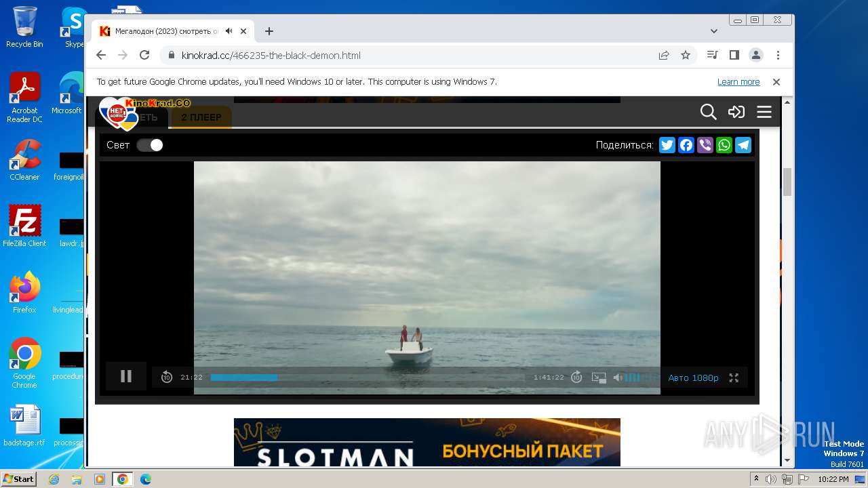Open the Slotman advertisement banner
This screenshot has height=488, width=868.
[x=427, y=442]
